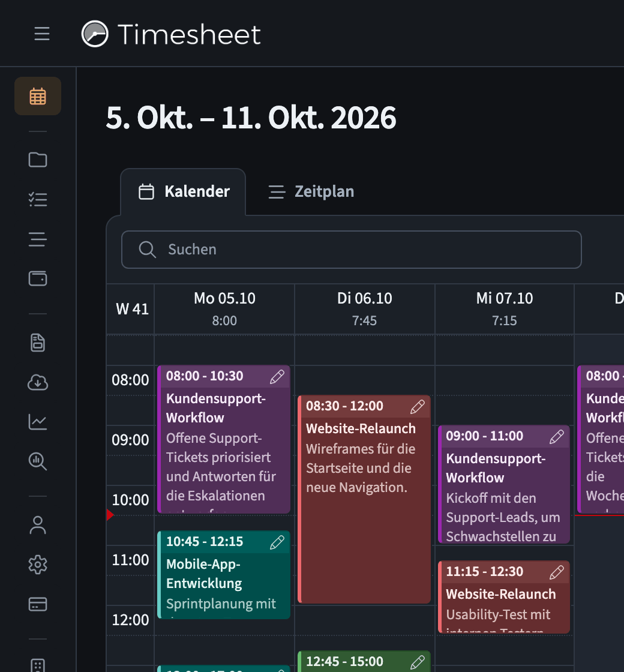Click the 7:45 total under Di 06.10
Screen dimensions: 624x672
(x=365, y=320)
